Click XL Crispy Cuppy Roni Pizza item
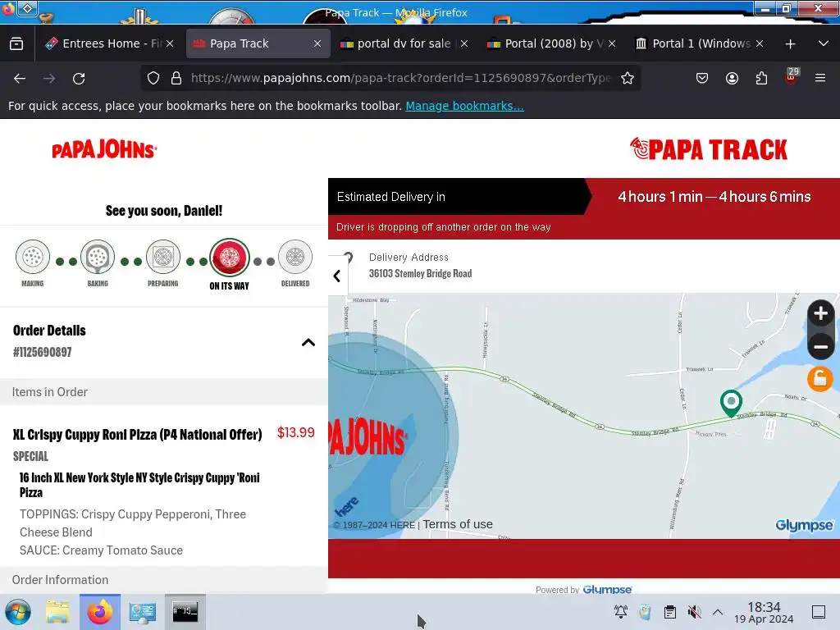The width and height of the screenshot is (840, 630). click(x=137, y=435)
